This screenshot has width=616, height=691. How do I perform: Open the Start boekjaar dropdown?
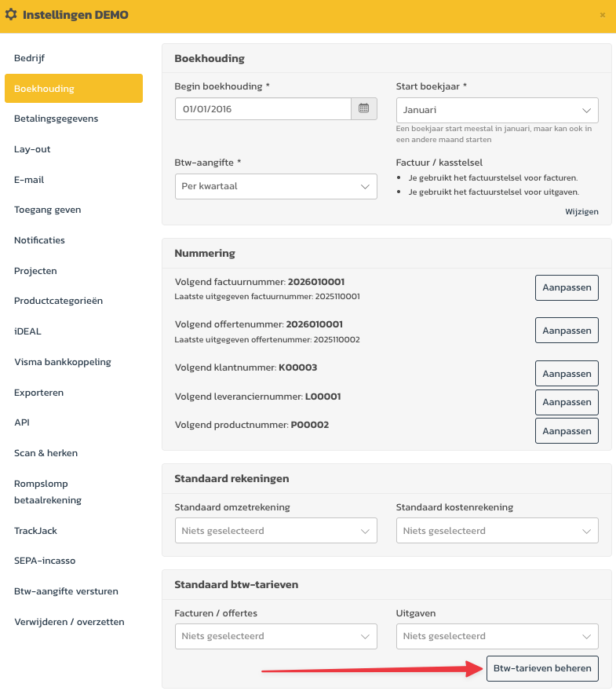click(x=497, y=110)
